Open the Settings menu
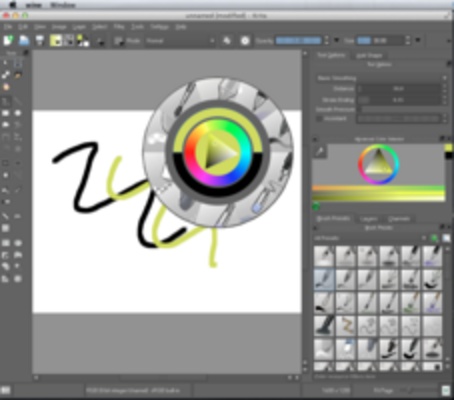 click(x=159, y=27)
